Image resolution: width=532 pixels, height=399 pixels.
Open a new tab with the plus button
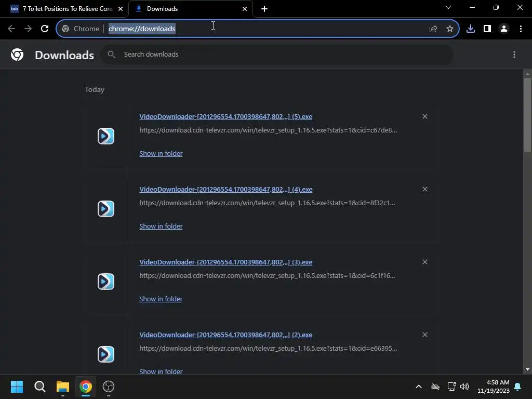(x=264, y=9)
